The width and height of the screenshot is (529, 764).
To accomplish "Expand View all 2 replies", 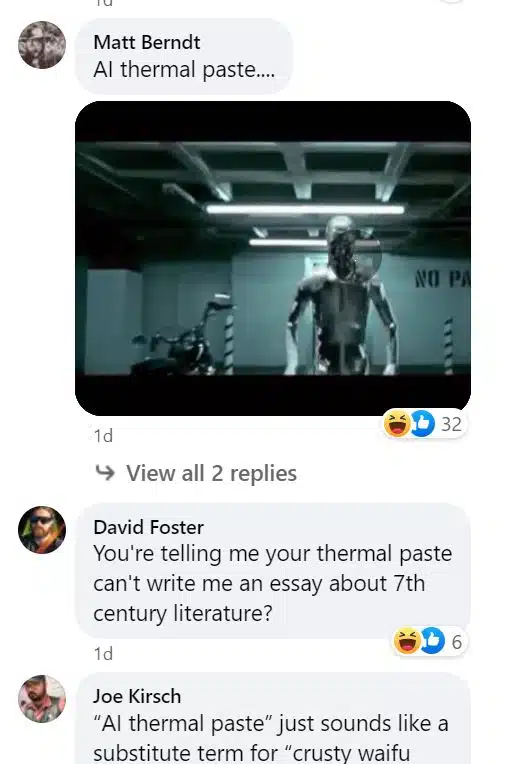I will [211, 473].
